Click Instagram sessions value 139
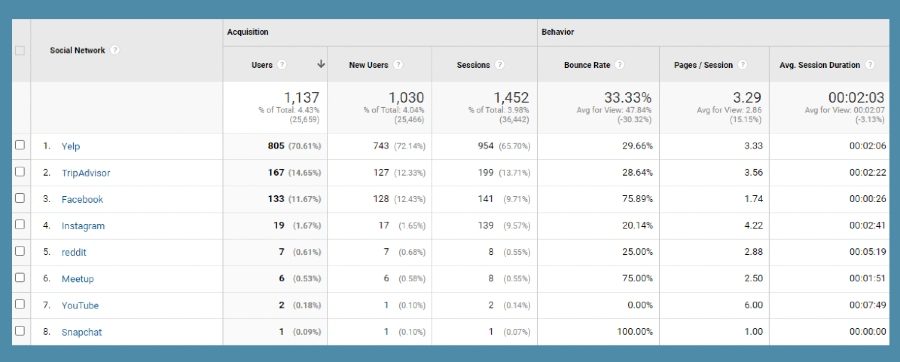This screenshot has width=900, height=362. pos(486,226)
